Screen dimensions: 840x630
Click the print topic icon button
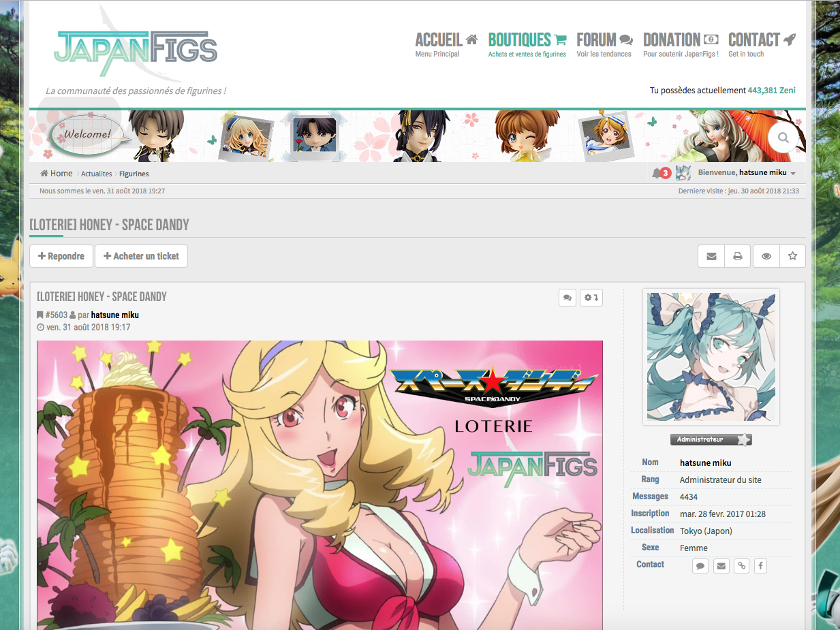(737, 256)
